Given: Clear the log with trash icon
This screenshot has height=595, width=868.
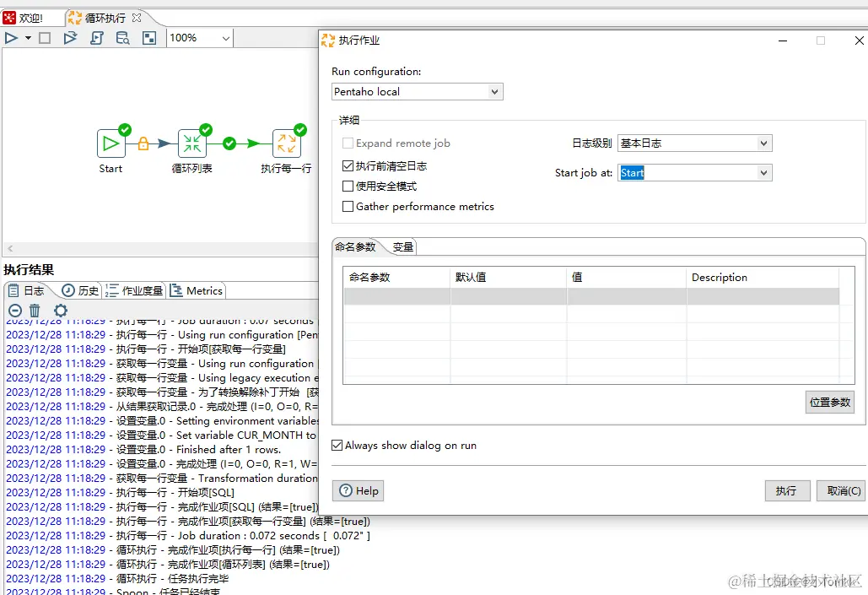Looking at the screenshot, I should coord(35,311).
